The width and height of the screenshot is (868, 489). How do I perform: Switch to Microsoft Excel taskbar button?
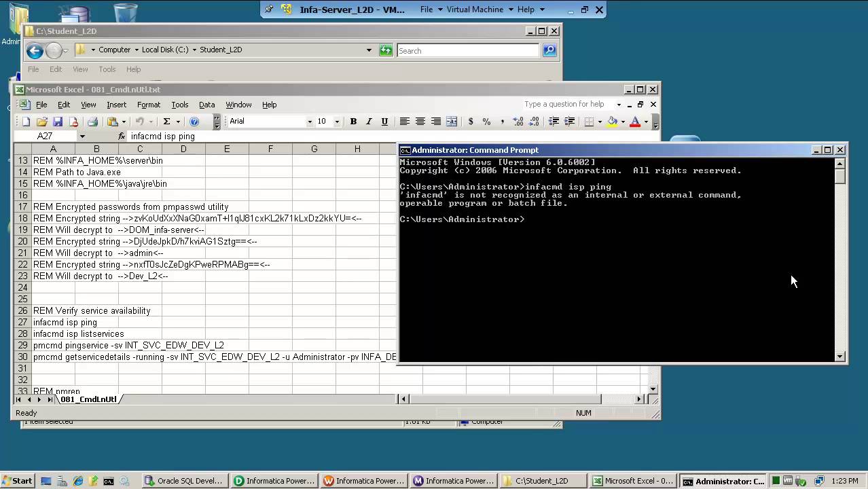[x=632, y=481]
